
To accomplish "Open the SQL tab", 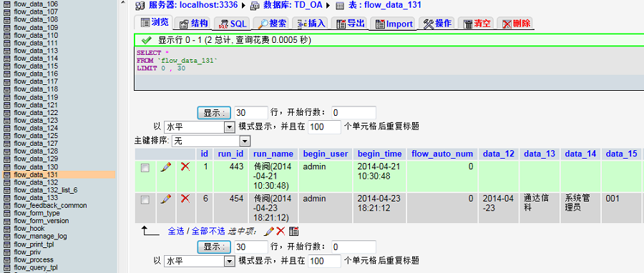I will click(232, 24).
